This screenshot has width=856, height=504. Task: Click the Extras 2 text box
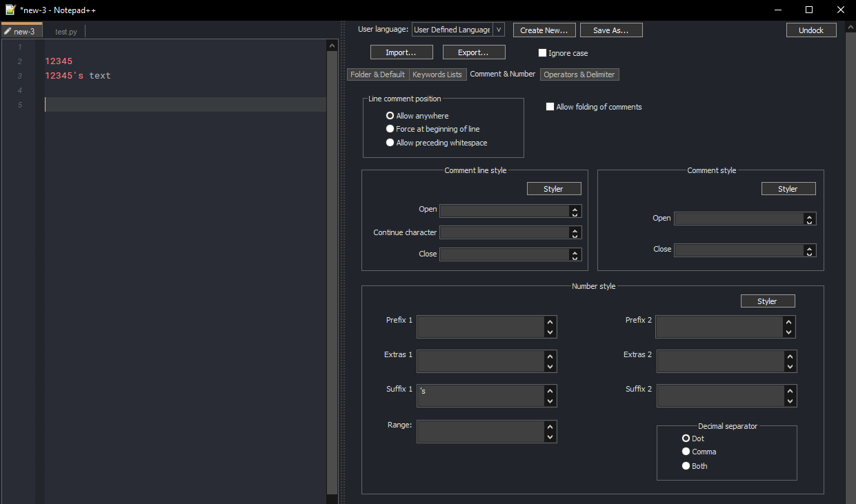[x=720, y=361]
